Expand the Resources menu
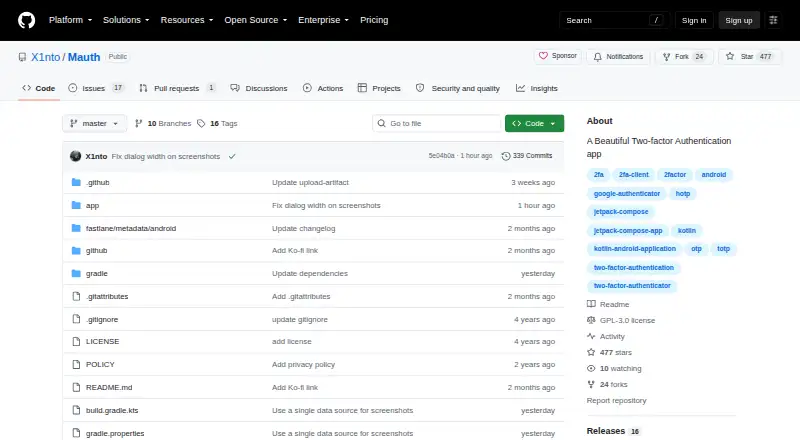Screen dimensions: 800x440 point(187,20)
